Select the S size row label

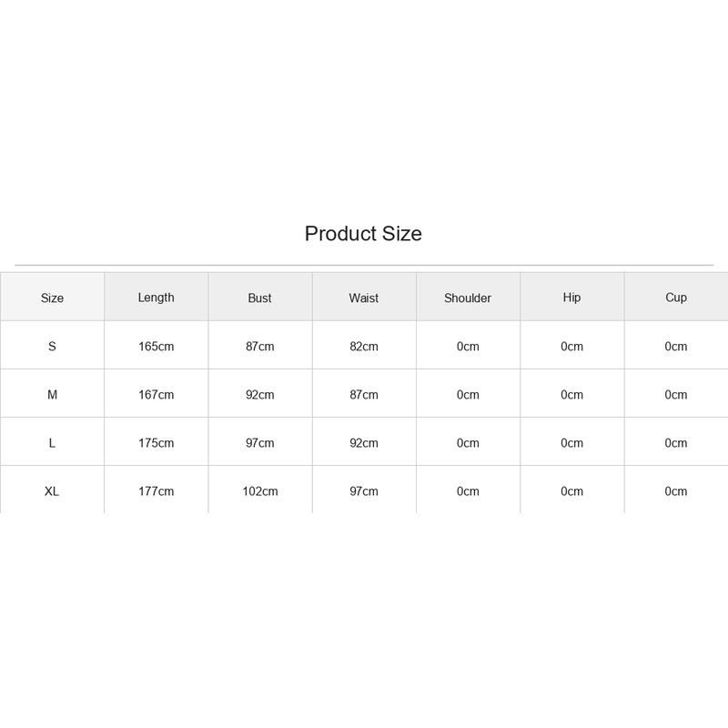tap(52, 346)
